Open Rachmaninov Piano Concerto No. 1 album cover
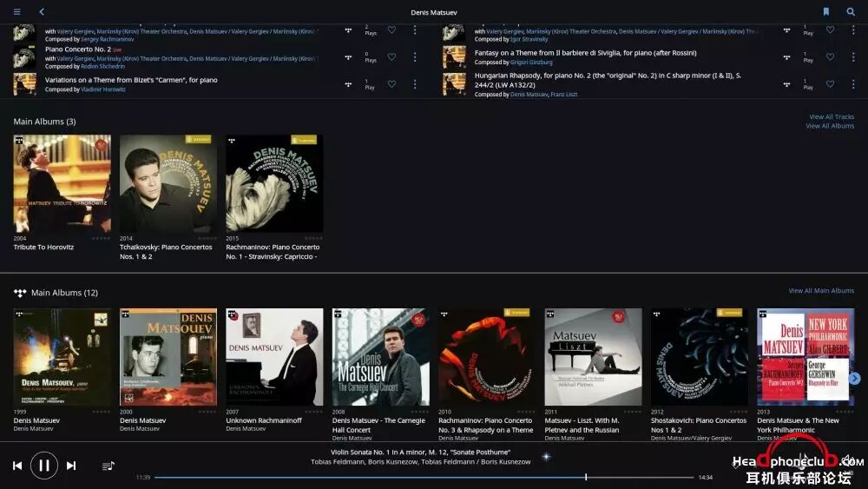The width and height of the screenshot is (868, 489). (274, 183)
